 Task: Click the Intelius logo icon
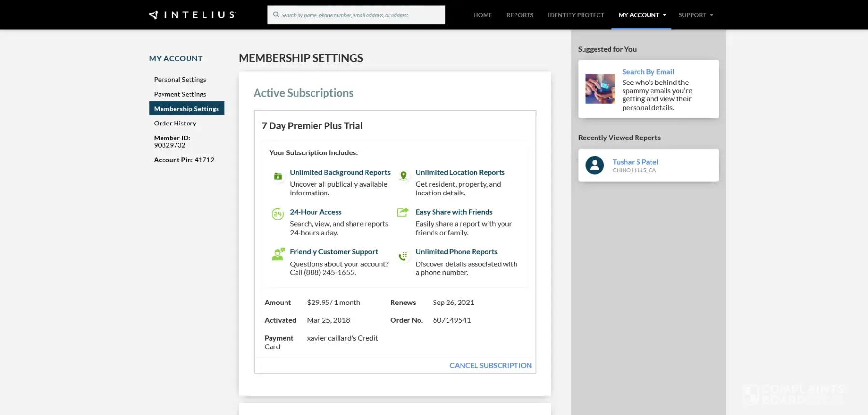click(154, 15)
